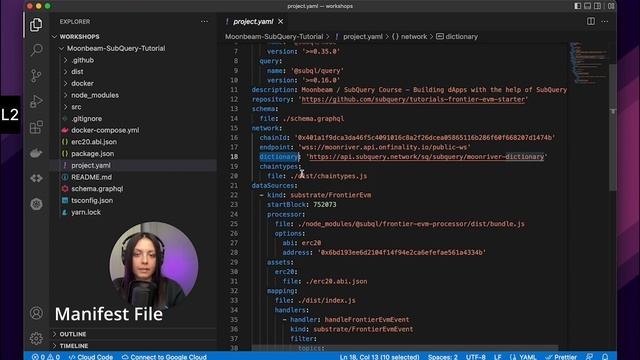Click Cloud Code status bar item
Viewport: 640px width, 360px height.
point(91,357)
